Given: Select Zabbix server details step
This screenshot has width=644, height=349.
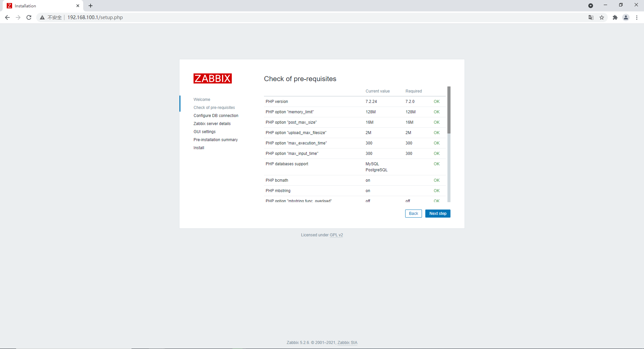Looking at the screenshot, I should click(x=212, y=124).
